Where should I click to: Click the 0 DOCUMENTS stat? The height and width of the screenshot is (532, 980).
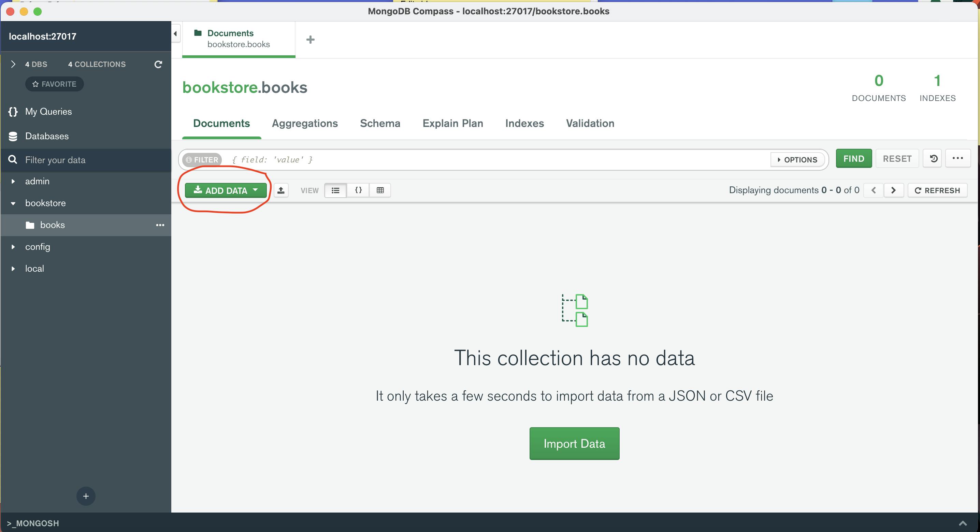(879, 88)
